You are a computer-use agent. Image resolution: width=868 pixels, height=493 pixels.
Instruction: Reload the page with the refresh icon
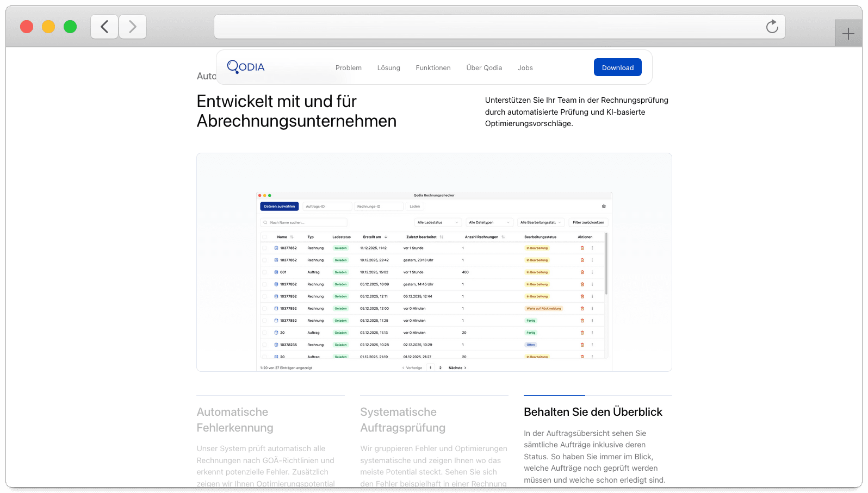pos(772,27)
